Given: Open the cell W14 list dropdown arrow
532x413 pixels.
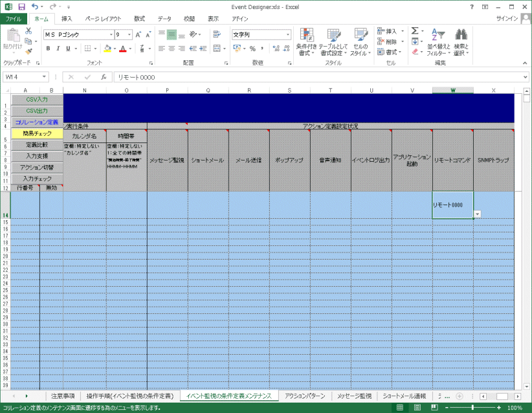Looking at the screenshot, I should [478, 214].
